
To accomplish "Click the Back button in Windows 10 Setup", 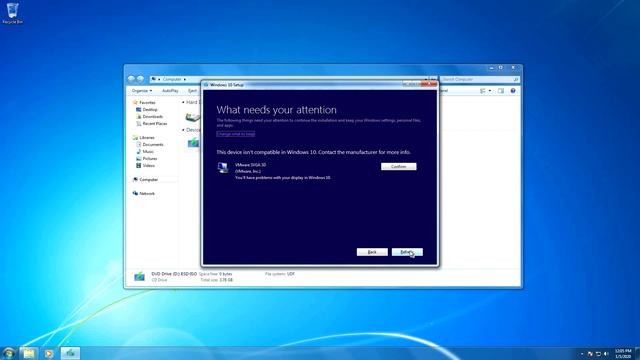I will point(372,252).
